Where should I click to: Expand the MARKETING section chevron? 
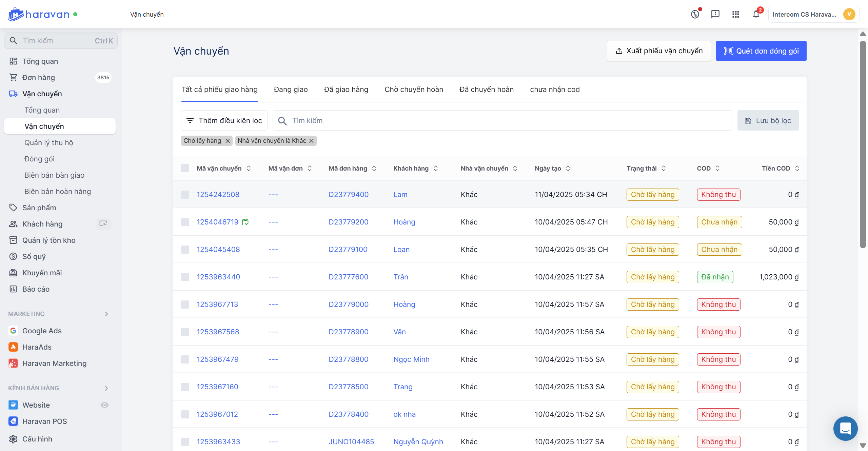click(106, 314)
